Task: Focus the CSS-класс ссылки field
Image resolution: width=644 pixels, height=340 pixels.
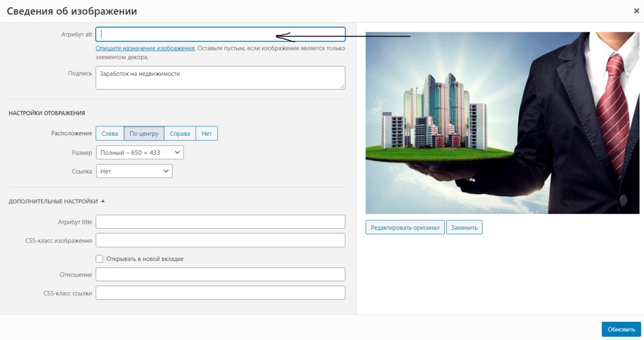Action: click(220, 293)
